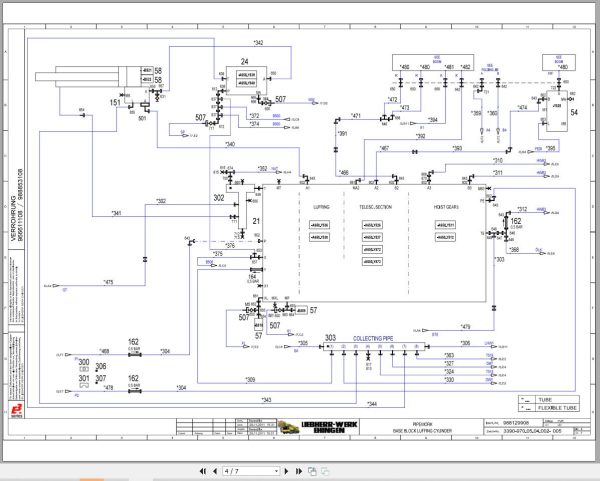Viewport: 600px width, 481px height.
Task: Click pipe label '*312'
Action: (x=522, y=209)
